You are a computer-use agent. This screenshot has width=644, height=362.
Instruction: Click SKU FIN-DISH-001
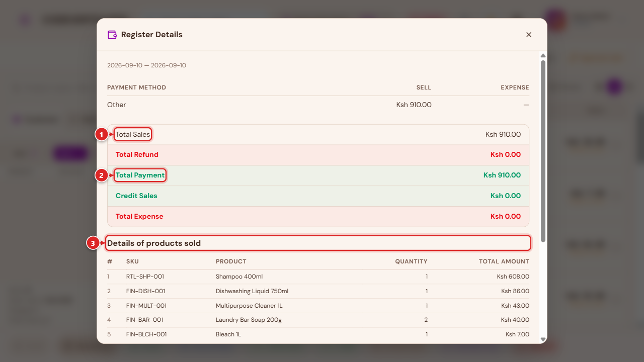click(146, 291)
